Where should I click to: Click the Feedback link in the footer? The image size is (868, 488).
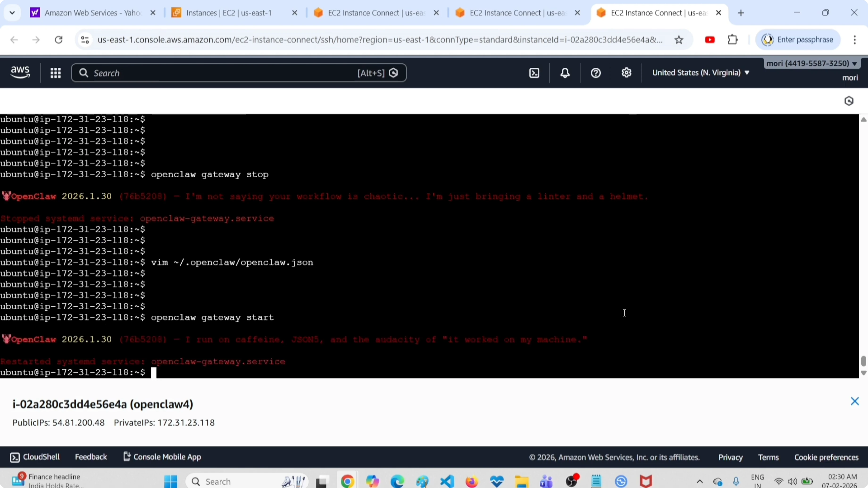click(x=91, y=457)
